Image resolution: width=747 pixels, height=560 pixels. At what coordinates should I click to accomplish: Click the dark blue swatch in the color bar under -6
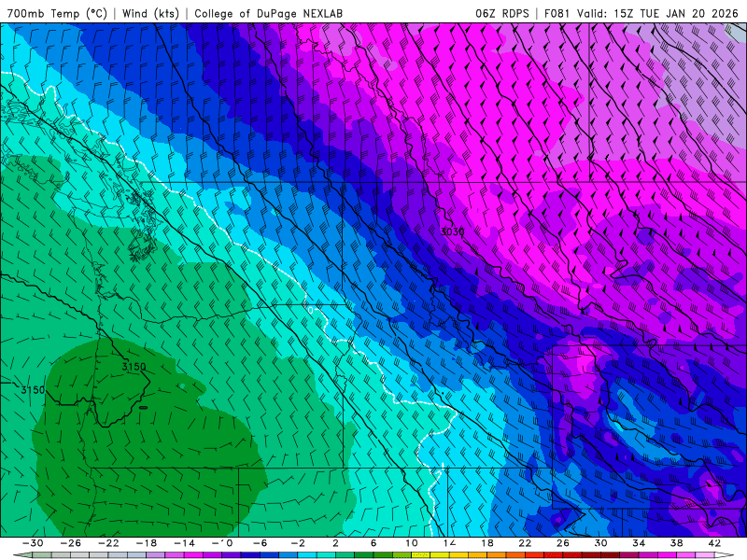pyautogui.click(x=250, y=555)
